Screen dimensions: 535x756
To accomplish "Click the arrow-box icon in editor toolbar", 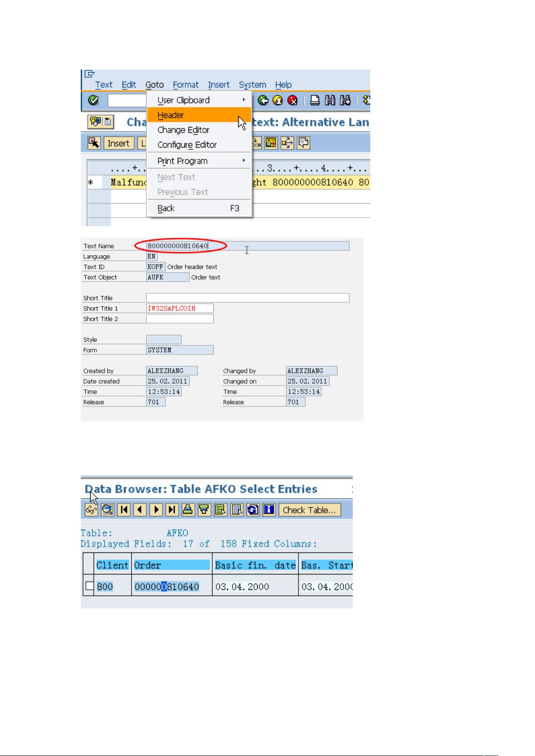I will [287, 143].
